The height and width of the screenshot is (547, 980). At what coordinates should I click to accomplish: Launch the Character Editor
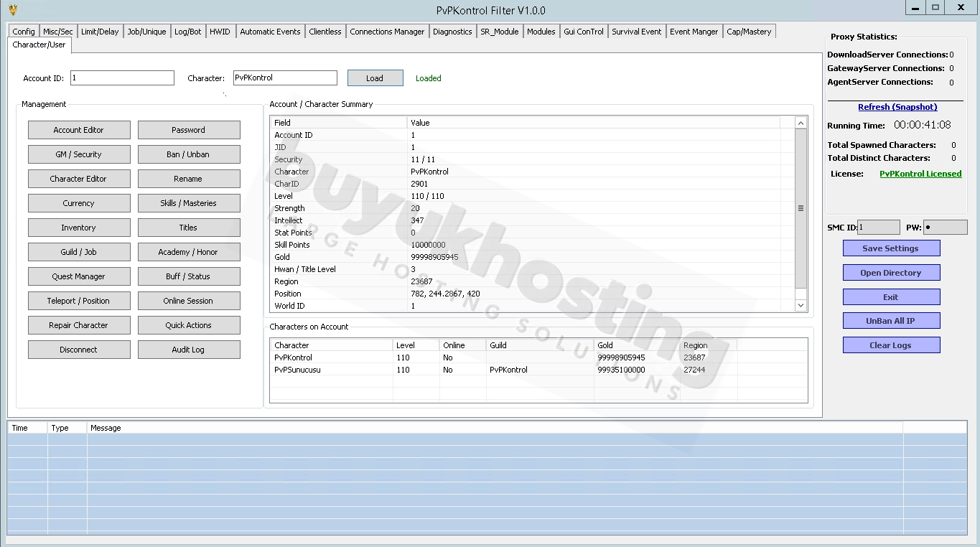pos(79,179)
